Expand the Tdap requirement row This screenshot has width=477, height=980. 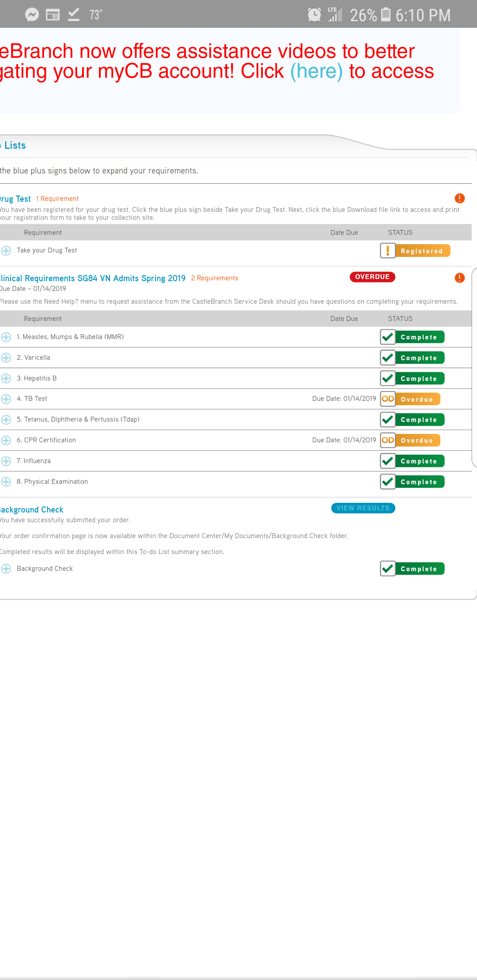[6, 420]
